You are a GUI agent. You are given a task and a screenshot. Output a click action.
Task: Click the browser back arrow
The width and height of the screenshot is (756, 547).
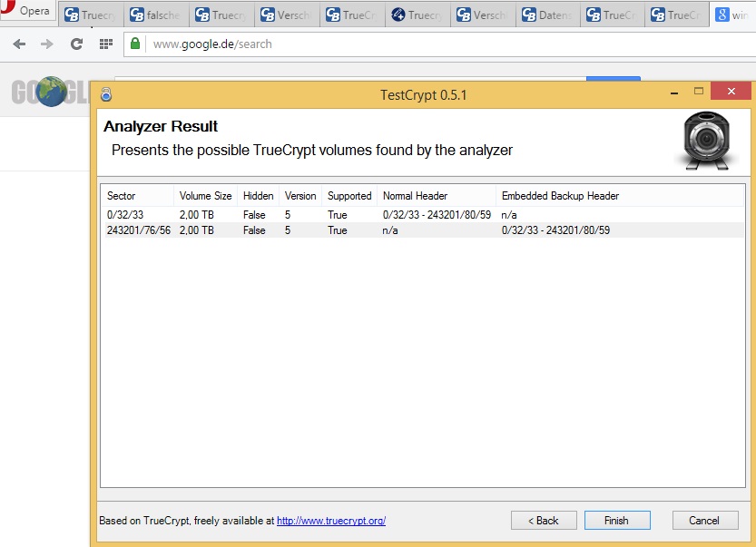click(x=19, y=44)
